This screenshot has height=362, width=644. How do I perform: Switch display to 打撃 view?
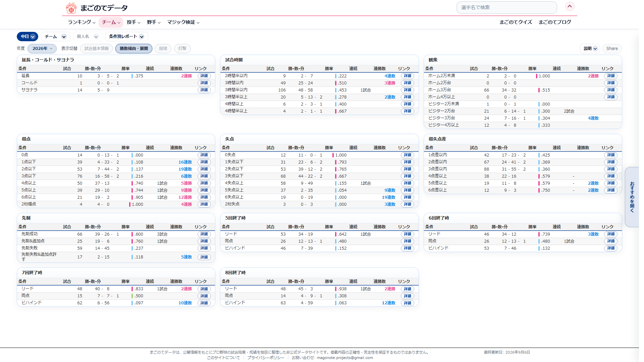pyautogui.click(x=182, y=49)
